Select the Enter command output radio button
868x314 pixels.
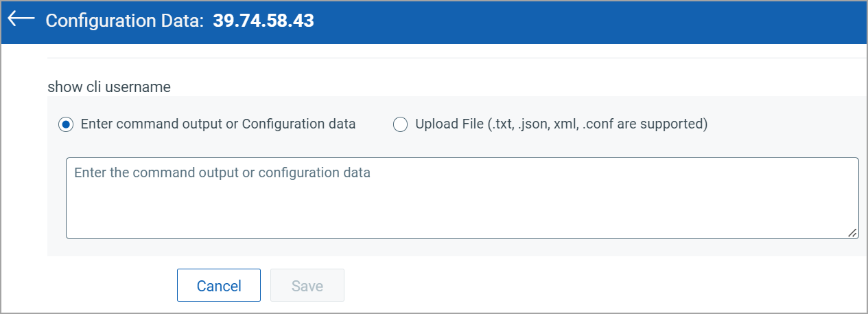point(66,124)
